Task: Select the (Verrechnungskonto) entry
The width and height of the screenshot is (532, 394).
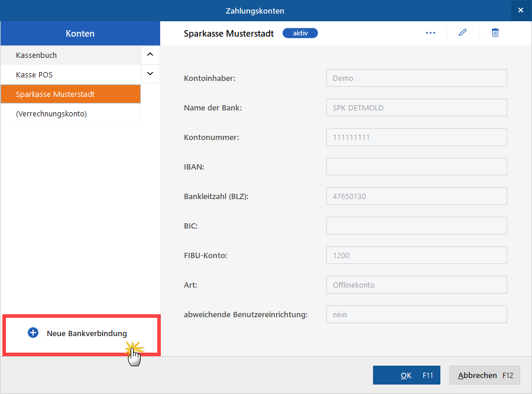Action: click(71, 113)
